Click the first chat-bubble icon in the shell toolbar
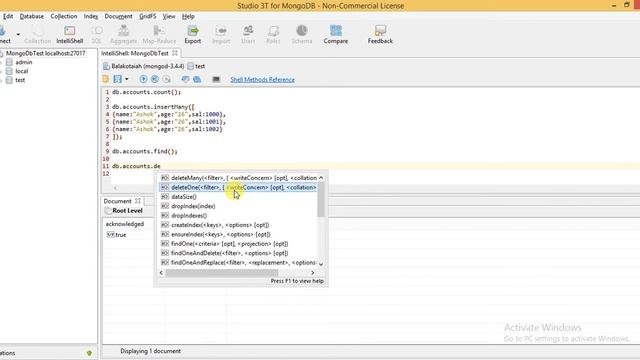The height and width of the screenshot is (360, 640). (185, 79)
